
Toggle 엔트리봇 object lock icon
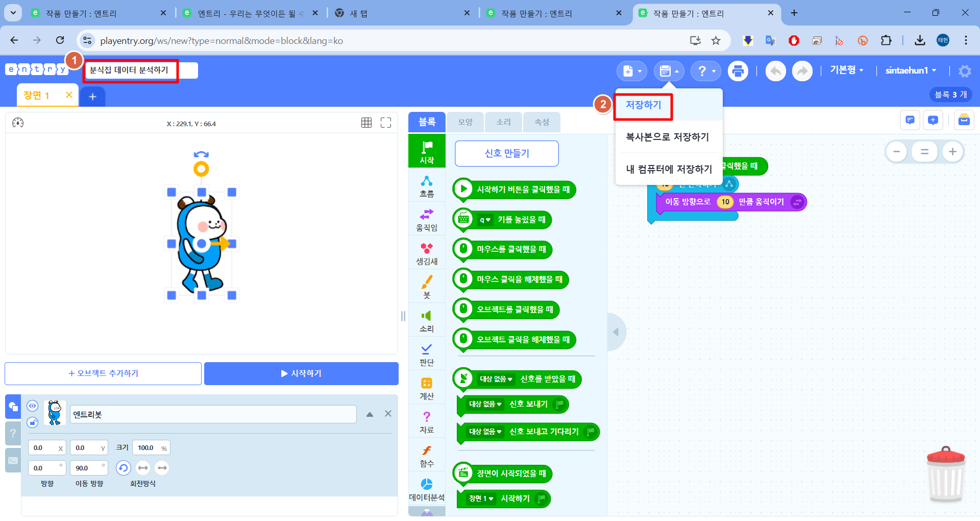32,422
